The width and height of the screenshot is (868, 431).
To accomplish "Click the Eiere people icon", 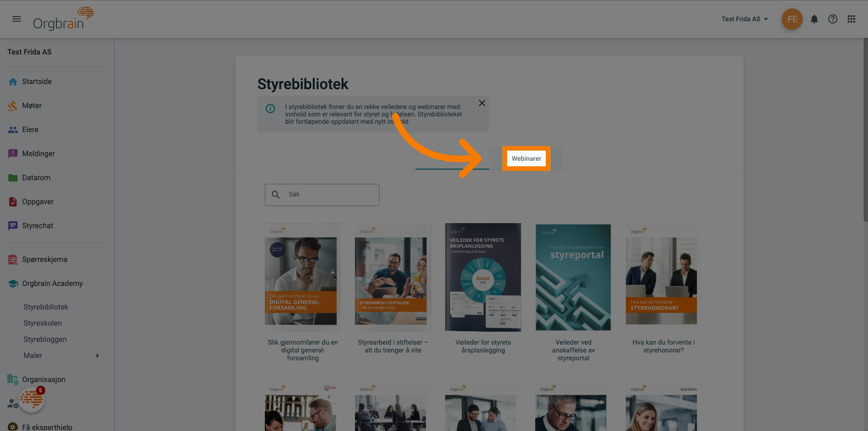I will click(13, 130).
